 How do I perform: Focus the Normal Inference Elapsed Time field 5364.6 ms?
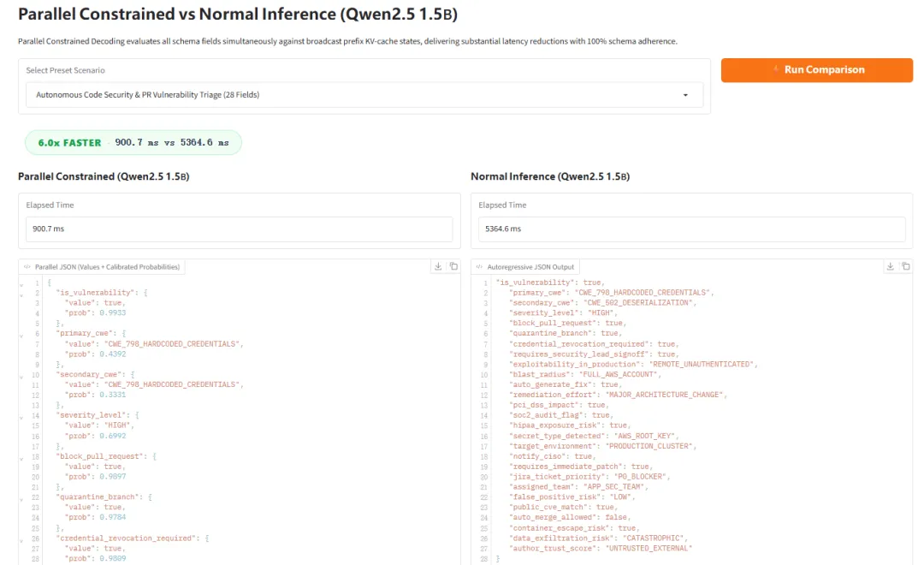[x=692, y=229]
